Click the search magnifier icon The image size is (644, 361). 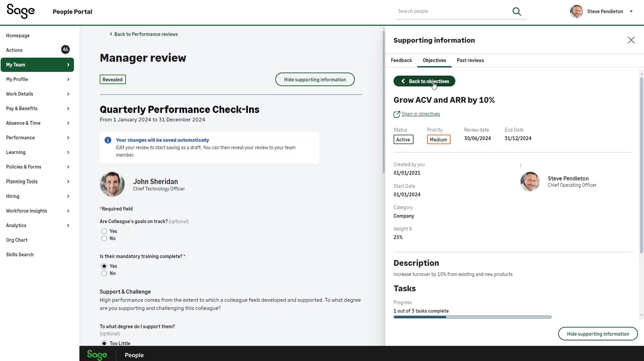(516, 11)
